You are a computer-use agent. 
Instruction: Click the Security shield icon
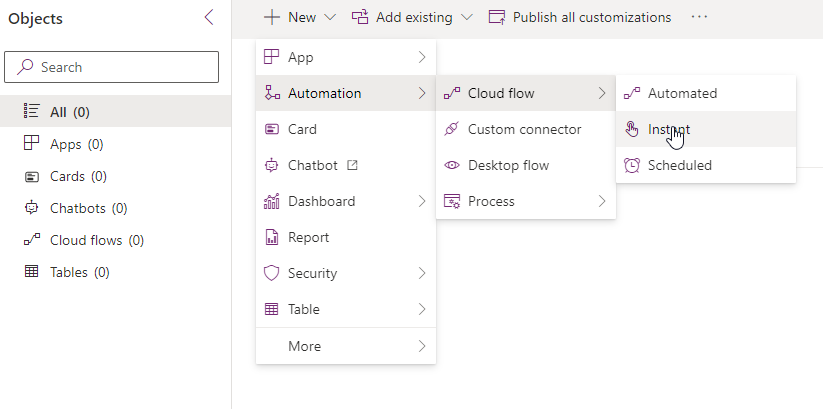coord(271,273)
